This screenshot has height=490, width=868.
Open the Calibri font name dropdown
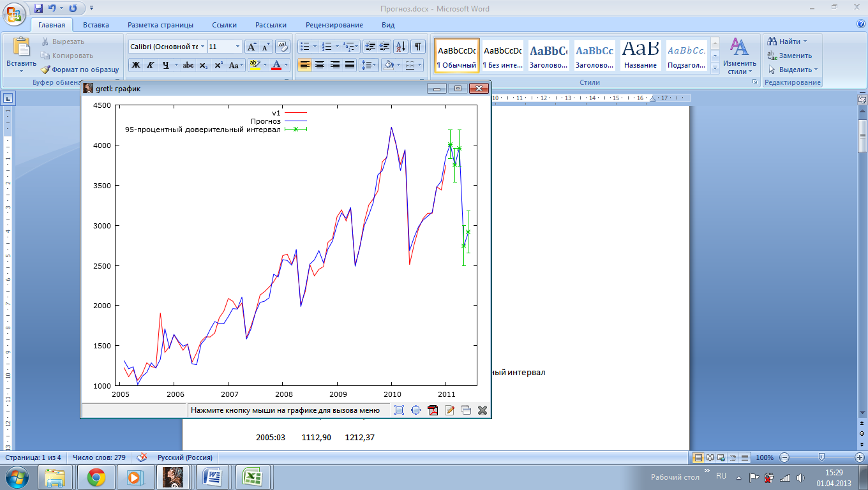(x=202, y=47)
